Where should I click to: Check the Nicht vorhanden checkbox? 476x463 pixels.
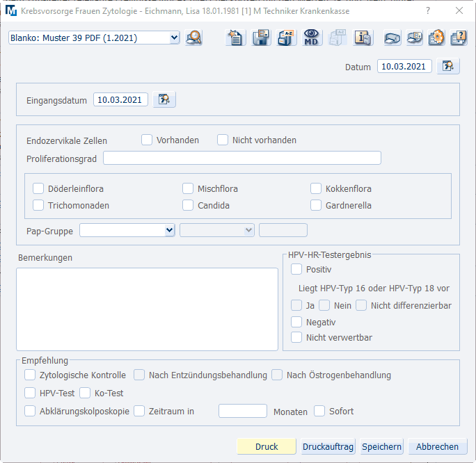[223, 140]
